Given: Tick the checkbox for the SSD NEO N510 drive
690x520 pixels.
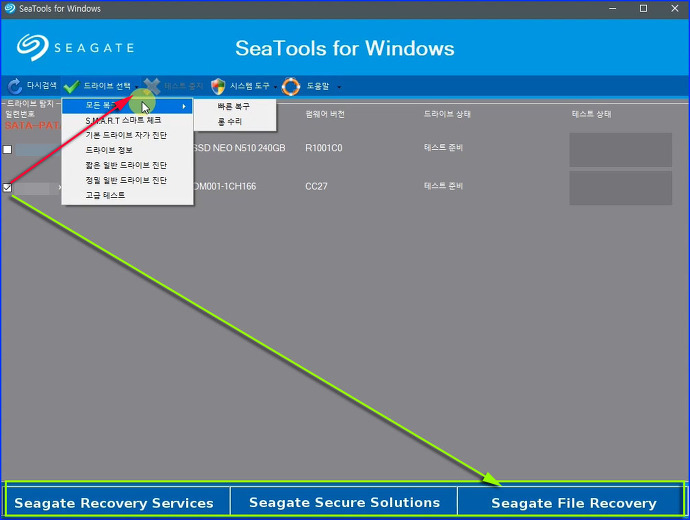Looking at the screenshot, I should (7, 149).
